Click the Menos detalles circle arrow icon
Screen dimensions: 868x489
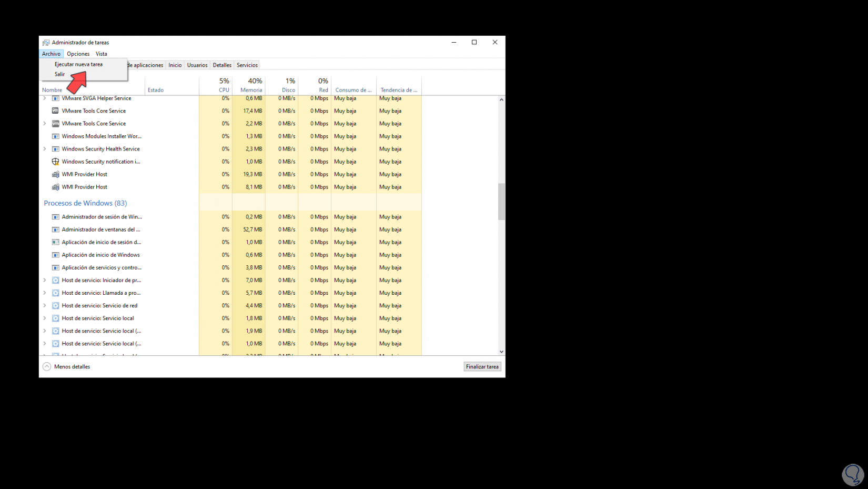coord(47,367)
